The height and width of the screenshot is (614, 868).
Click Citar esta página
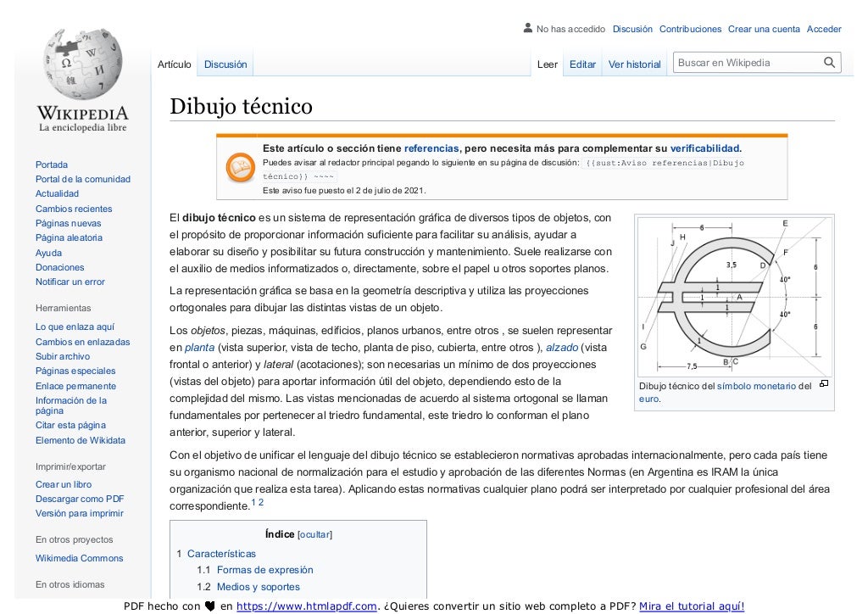coord(70,425)
